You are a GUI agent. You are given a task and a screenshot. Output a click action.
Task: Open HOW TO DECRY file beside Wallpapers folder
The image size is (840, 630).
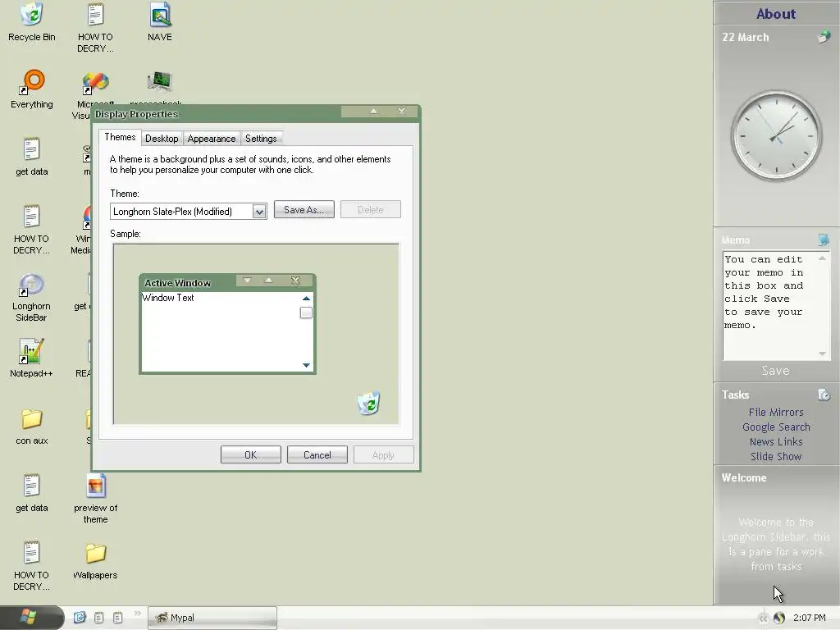tap(32, 566)
